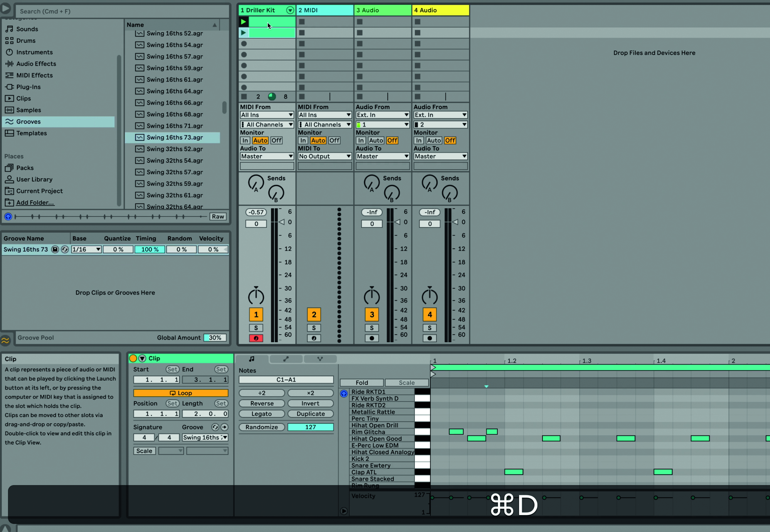Open Packs in Places
This screenshot has width=770, height=532.
(x=25, y=168)
